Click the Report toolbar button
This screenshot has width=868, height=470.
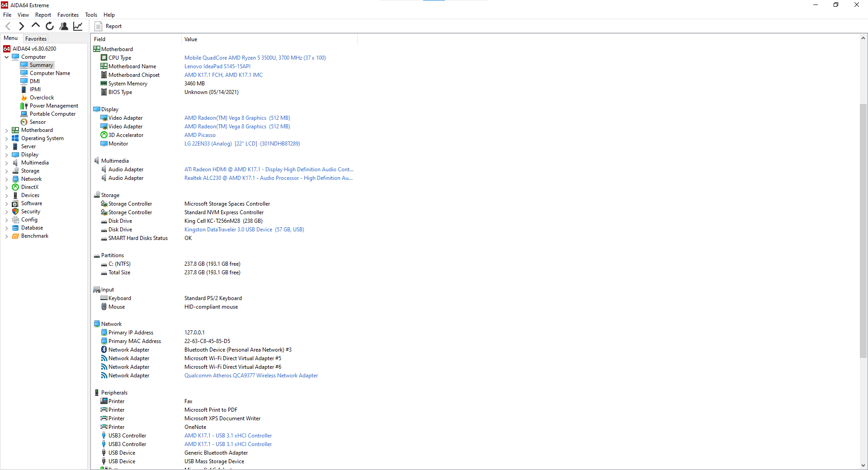[x=108, y=26]
